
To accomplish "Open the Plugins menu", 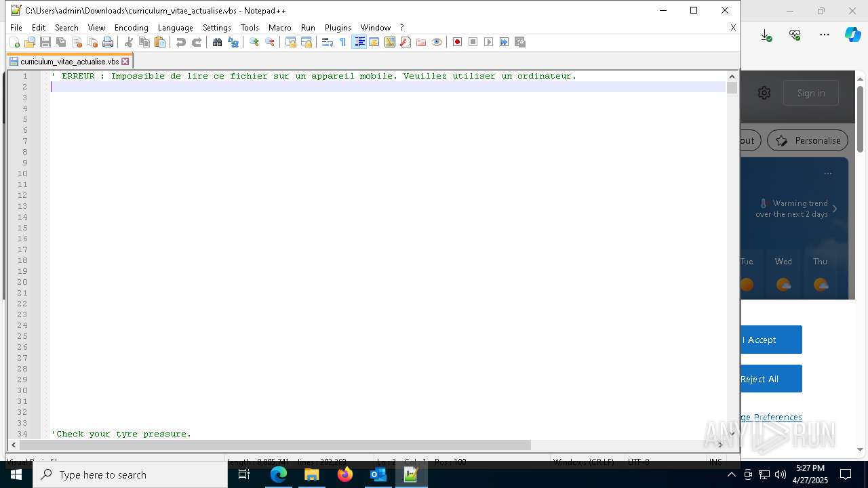I will (338, 28).
